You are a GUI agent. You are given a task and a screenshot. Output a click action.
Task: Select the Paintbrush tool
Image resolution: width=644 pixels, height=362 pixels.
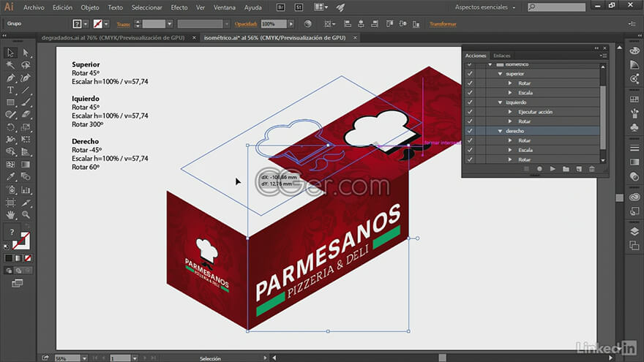coord(26,102)
